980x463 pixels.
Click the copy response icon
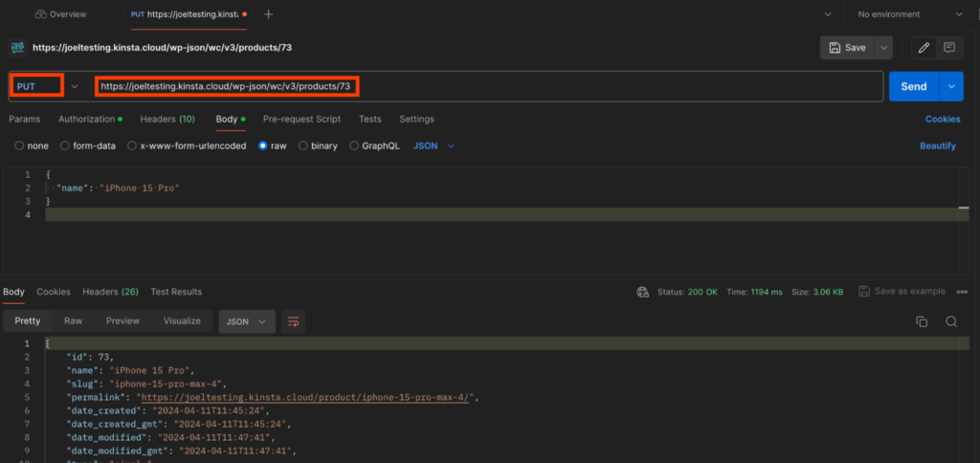(x=922, y=321)
